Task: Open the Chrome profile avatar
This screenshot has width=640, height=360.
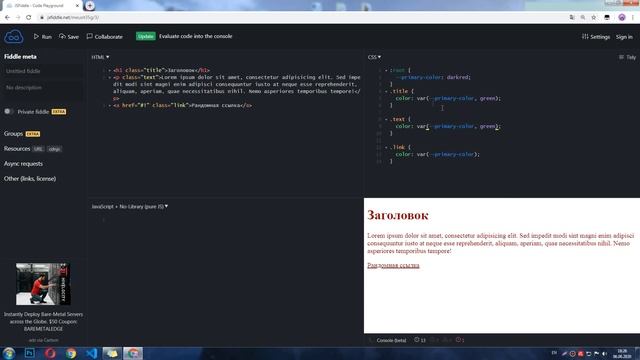Action: point(622,18)
